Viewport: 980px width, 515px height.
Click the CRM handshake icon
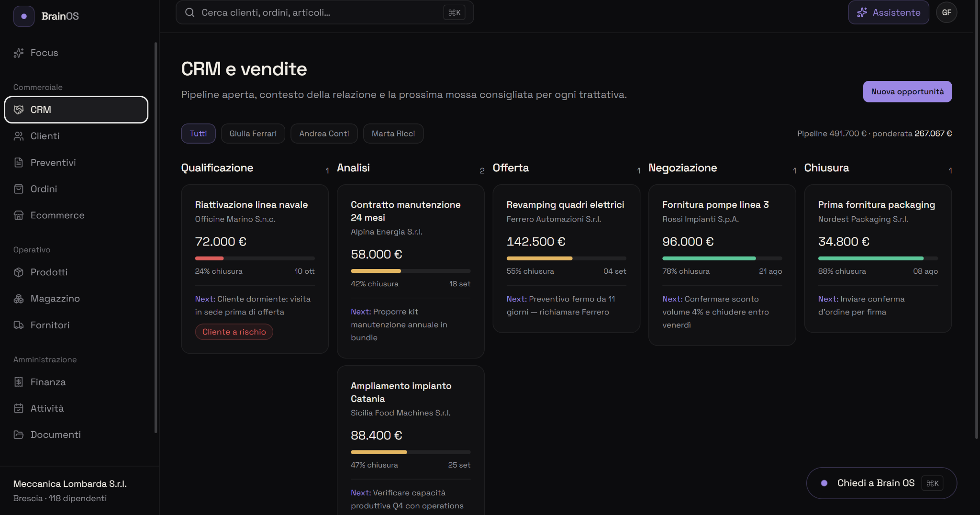tap(19, 110)
